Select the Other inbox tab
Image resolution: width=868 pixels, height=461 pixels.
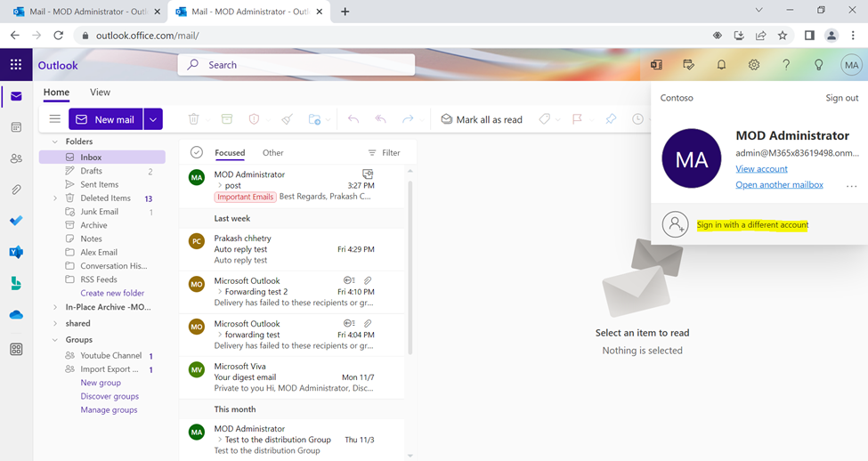(273, 153)
